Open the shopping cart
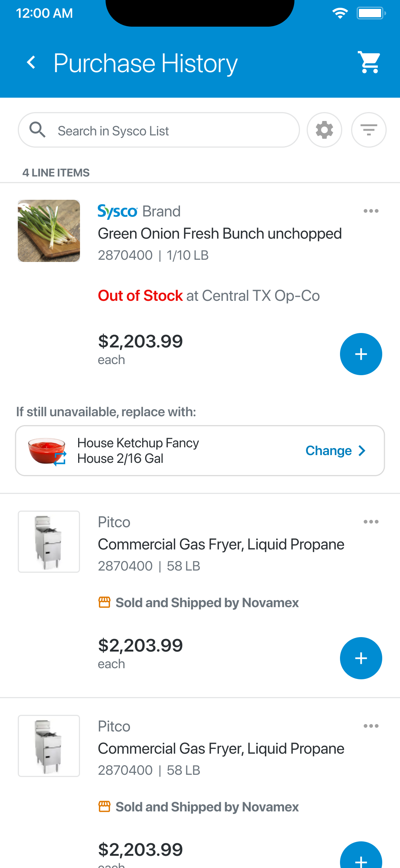Image resolution: width=400 pixels, height=868 pixels. tap(369, 62)
